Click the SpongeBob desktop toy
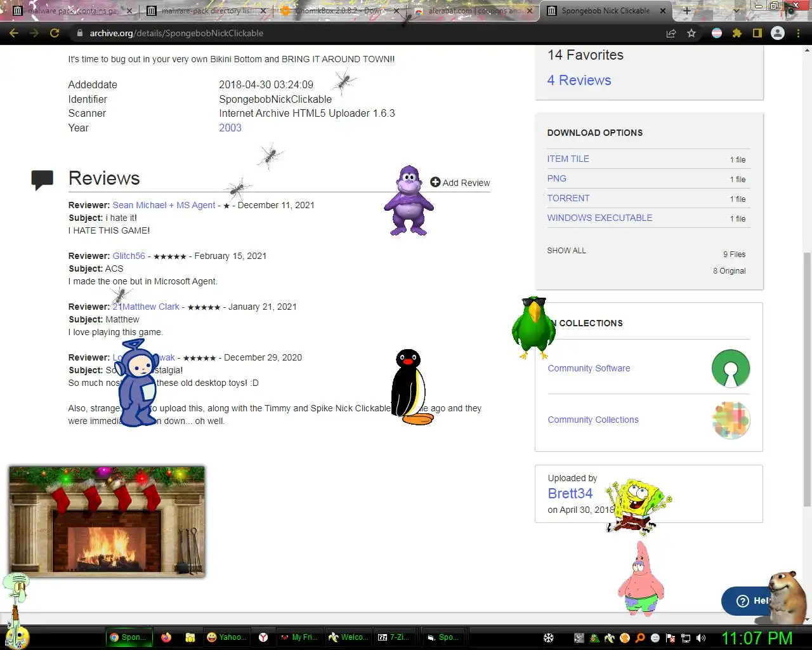 pos(638,506)
